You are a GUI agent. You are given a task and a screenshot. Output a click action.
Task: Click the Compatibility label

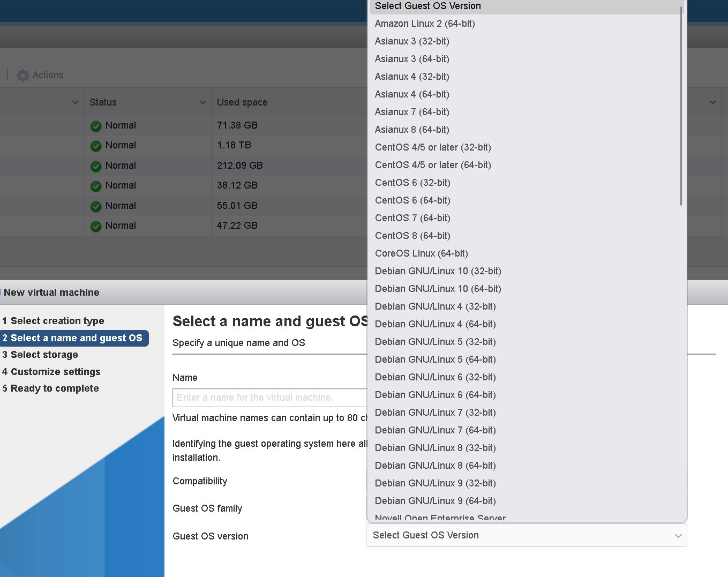(200, 481)
